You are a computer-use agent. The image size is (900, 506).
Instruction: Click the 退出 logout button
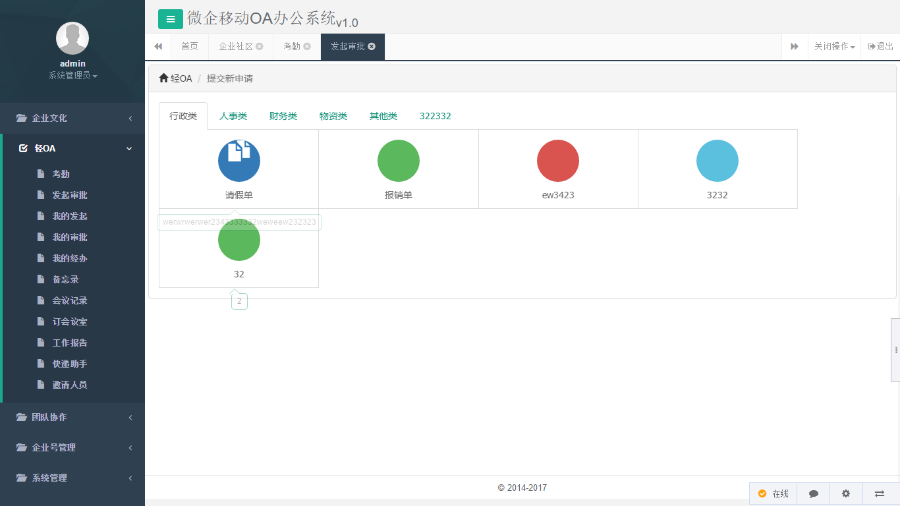click(x=881, y=47)
